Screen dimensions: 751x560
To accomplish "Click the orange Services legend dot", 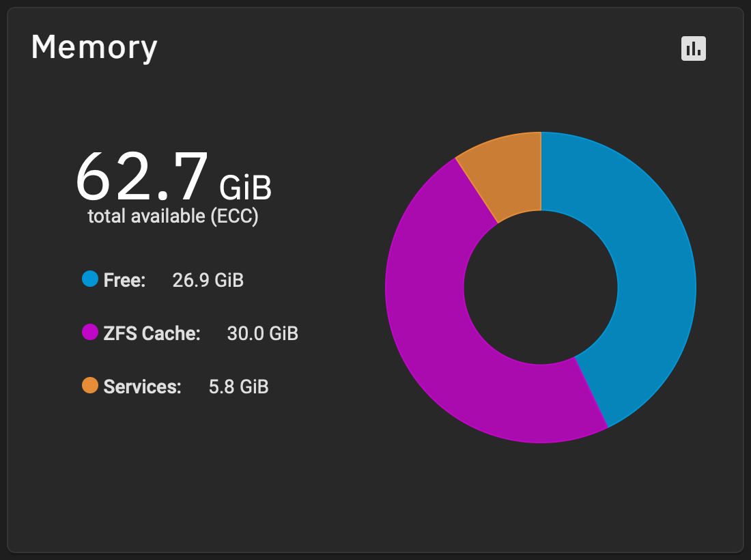I will 90,386.
